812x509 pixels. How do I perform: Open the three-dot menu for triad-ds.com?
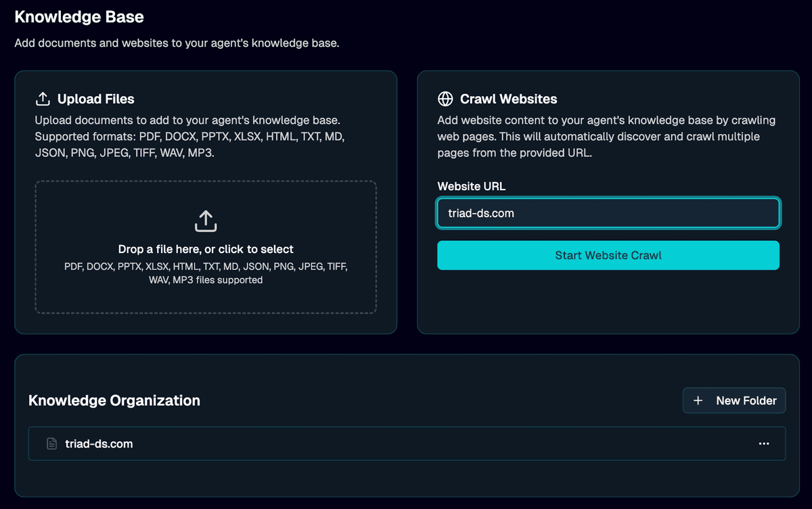pos(764,444)
